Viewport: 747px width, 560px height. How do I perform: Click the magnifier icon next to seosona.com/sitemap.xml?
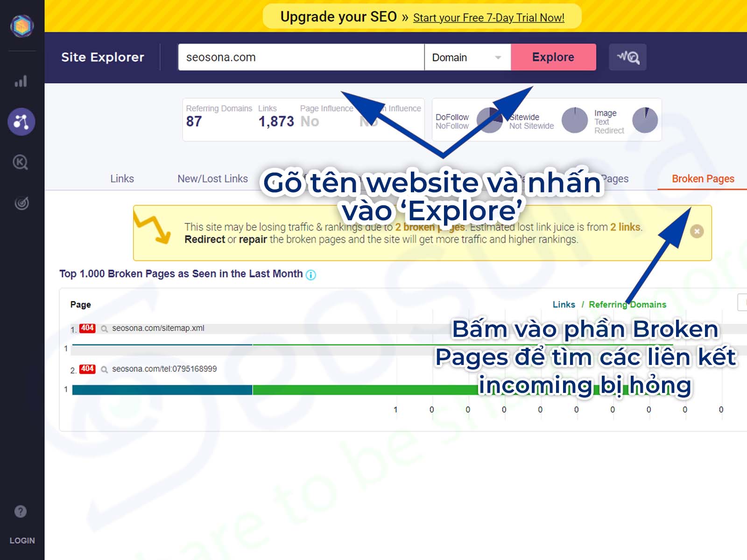tap(105, 329)
